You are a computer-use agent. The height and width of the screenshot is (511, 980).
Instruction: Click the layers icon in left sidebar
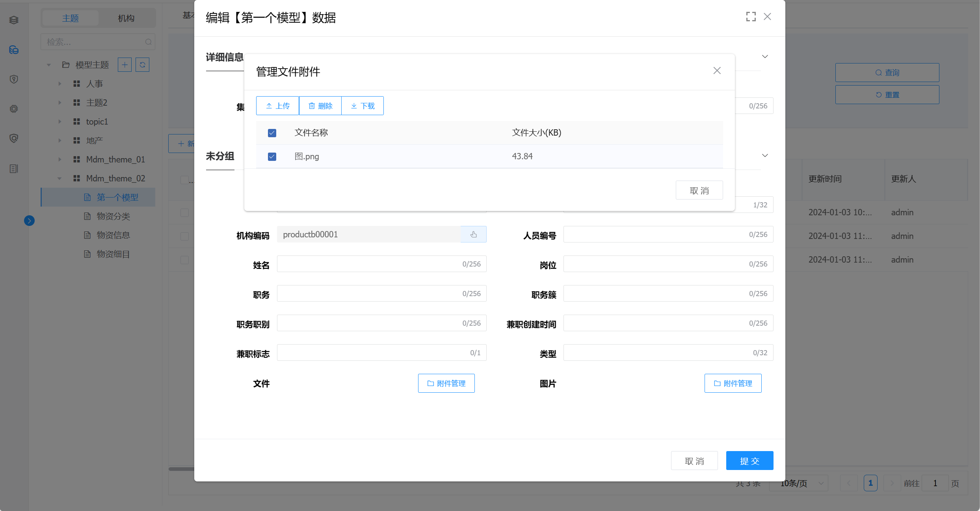click(14, 20)
